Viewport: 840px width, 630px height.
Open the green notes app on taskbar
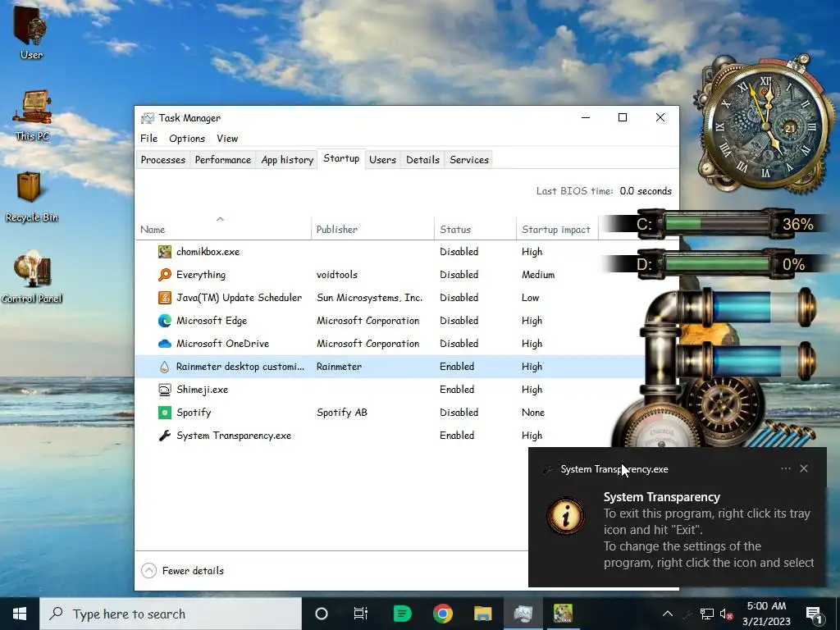click(x=402, y=614)
